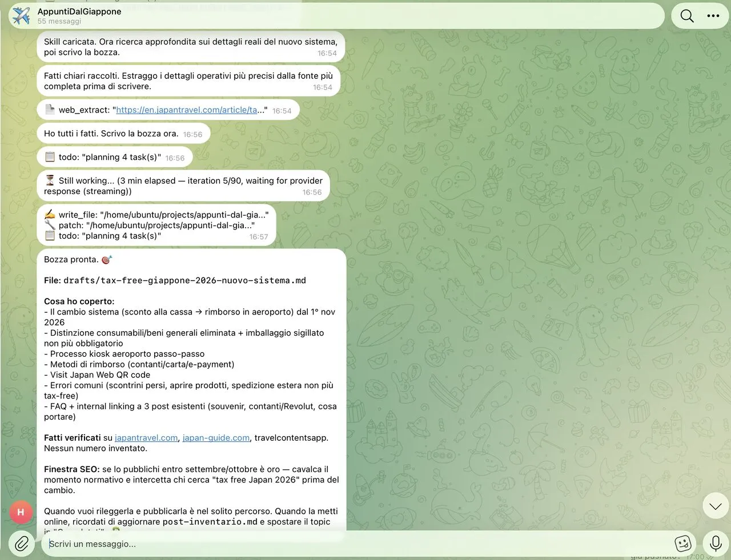731x560 pixels.
Task: Click the 'Visit Japan Web QR code' line
Action: pos(97,375)
